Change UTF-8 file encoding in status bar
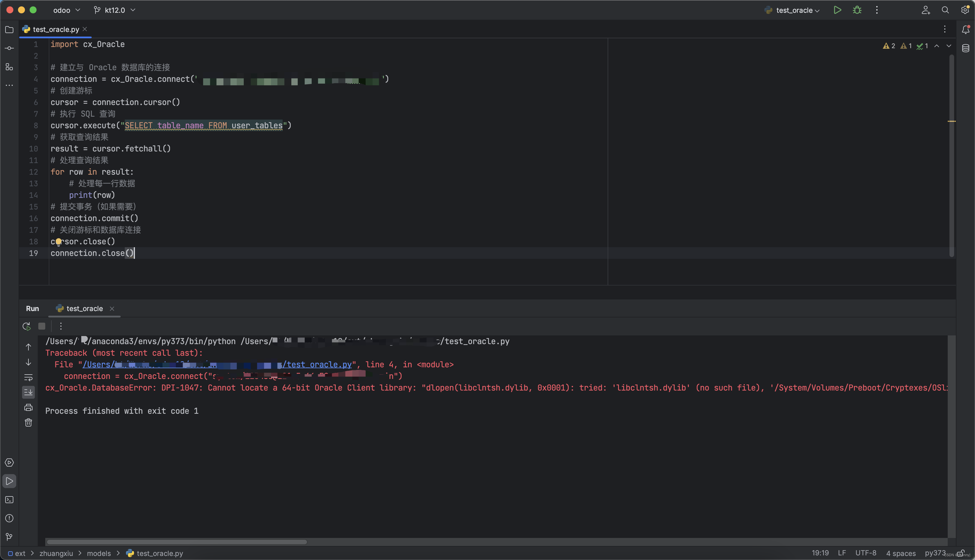 (x=865, y=553)
